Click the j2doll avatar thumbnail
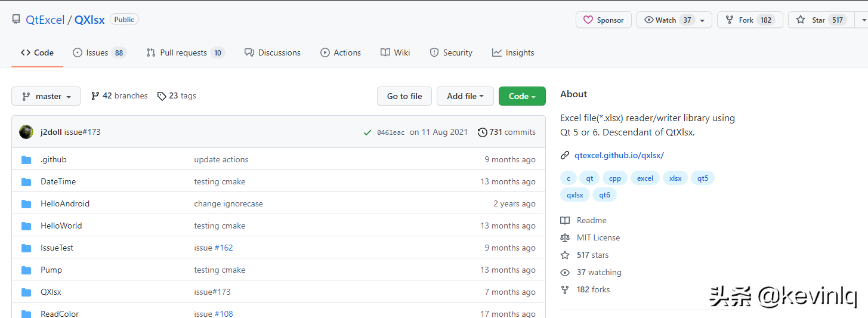Screen dimensions: 868x318 [26, 132]
